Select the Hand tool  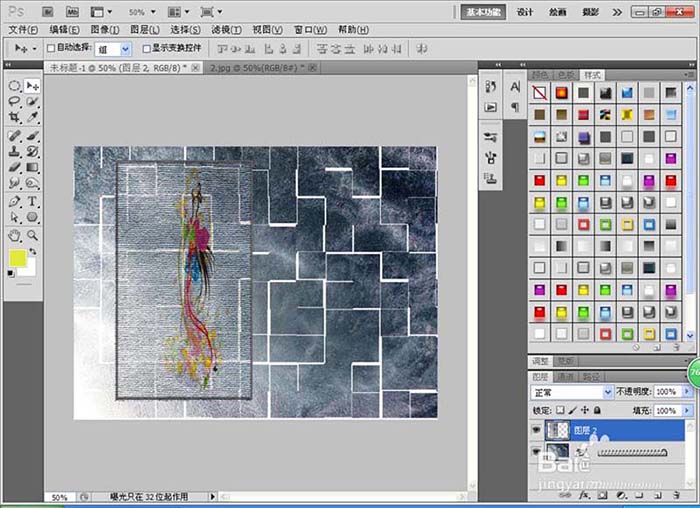[x=14, y=235]
